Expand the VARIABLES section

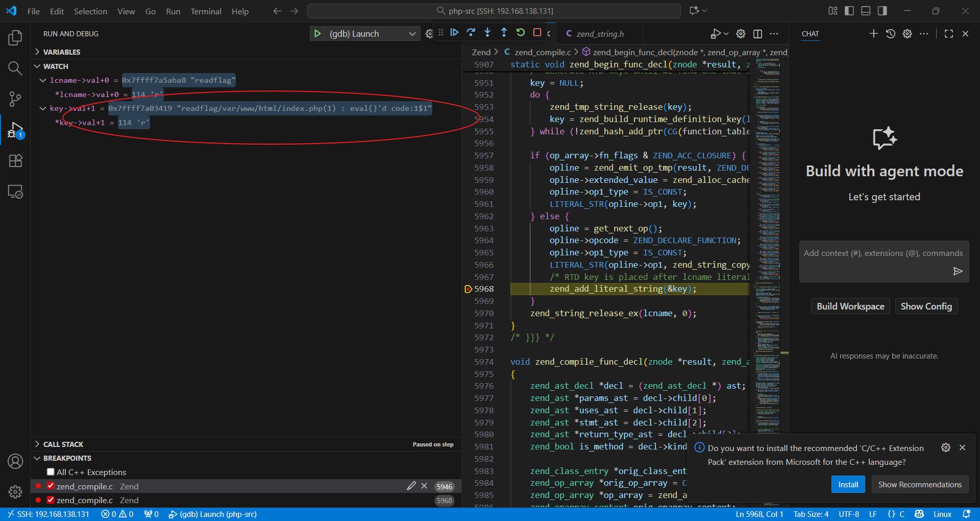pyautogui.click(x=61, y=52)
